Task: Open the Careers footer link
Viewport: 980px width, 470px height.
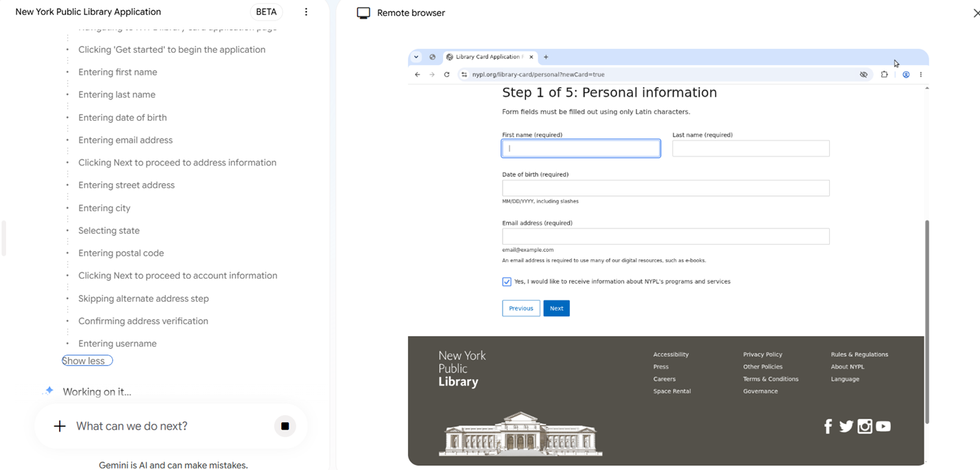Action: pos(665,379)
